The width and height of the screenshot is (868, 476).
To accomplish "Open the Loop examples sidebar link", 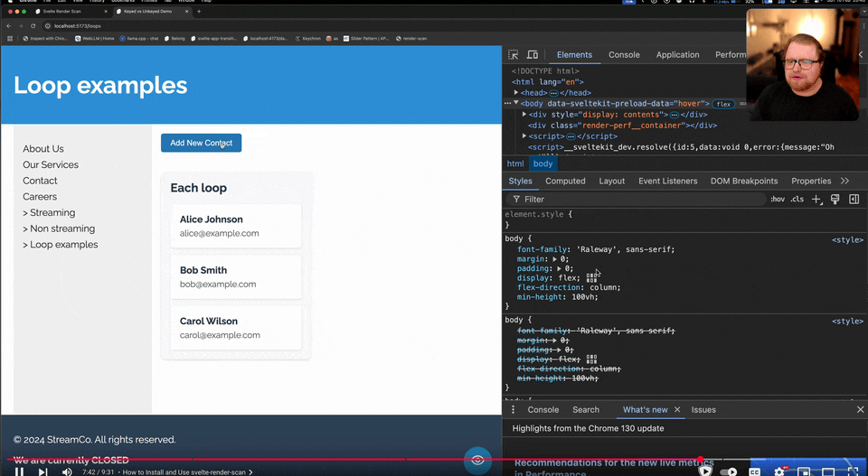I will [x=61, y=245].
